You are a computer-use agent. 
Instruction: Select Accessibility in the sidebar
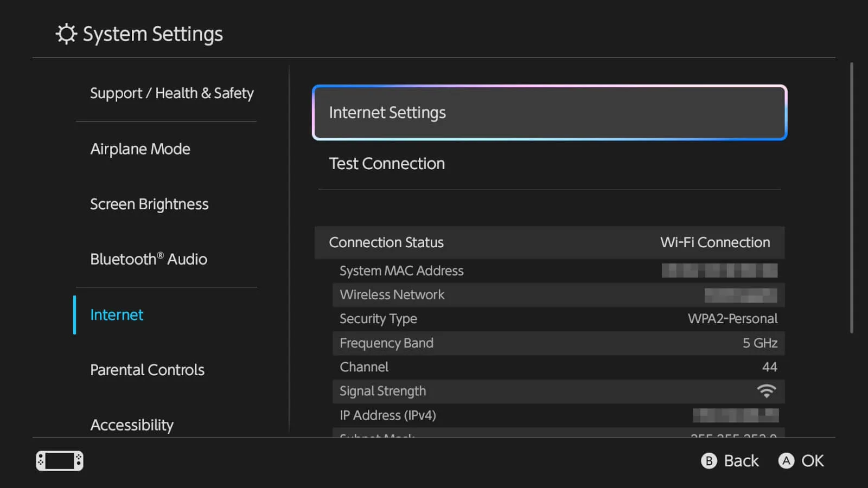132,425
